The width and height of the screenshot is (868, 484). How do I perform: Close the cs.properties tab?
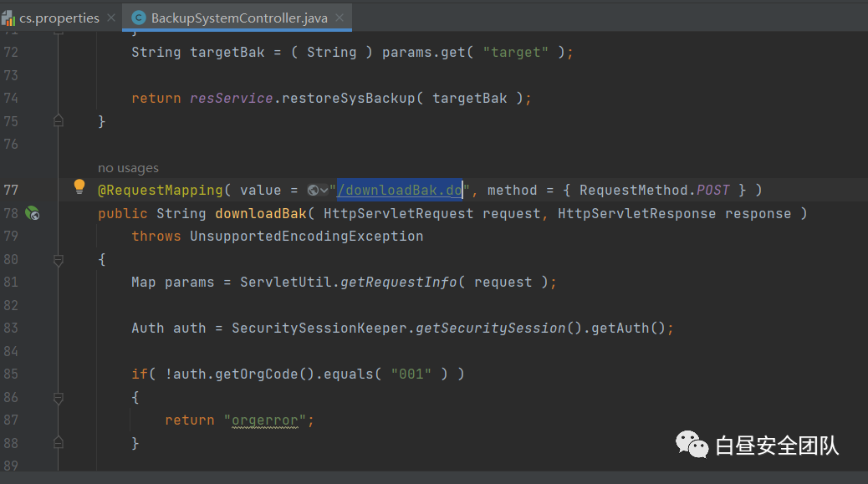click(x=111, y=18)
